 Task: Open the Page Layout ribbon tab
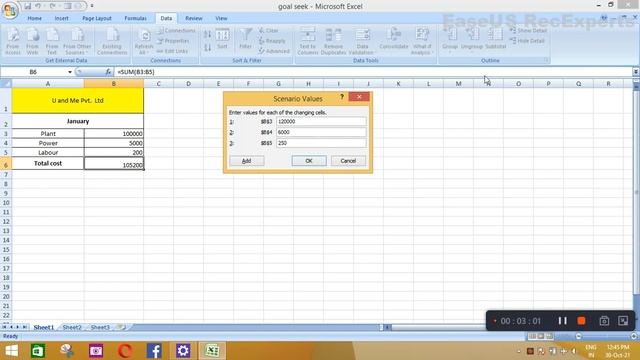click(97, 18)
